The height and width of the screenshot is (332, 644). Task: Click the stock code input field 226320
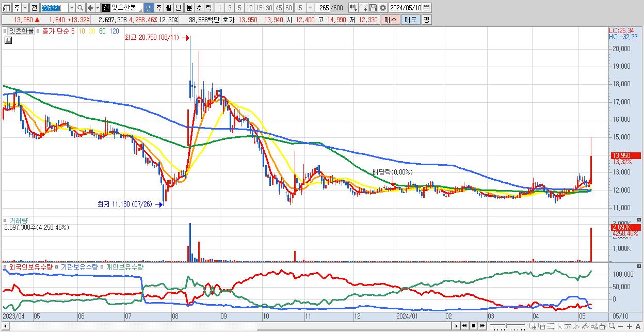coord(54,8)
